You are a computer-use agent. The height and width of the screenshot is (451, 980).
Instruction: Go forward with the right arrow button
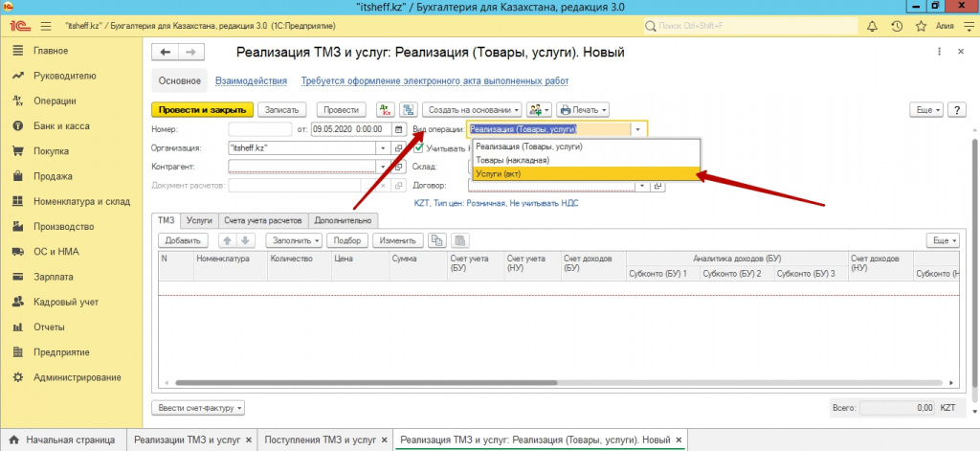(x=191, y=53)
